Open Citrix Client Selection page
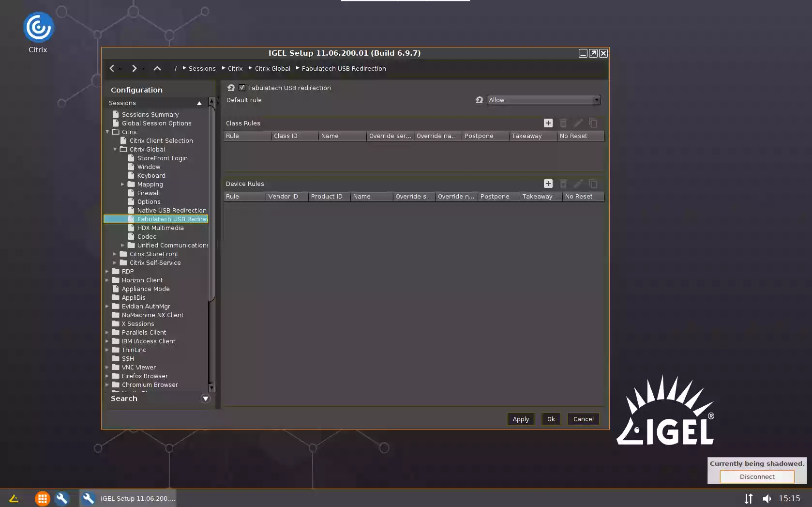 click(x=161, y=140)
